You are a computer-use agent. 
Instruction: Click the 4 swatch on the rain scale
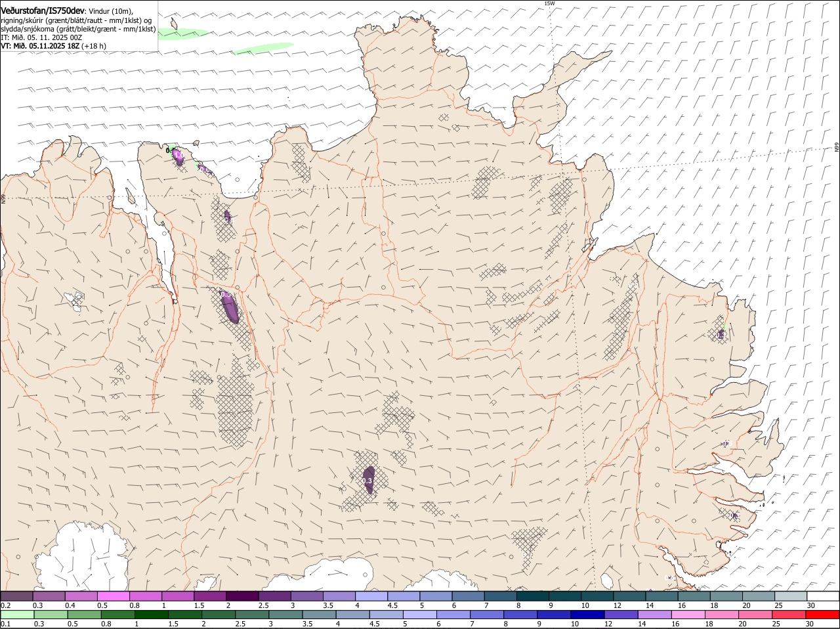(352, 615)
